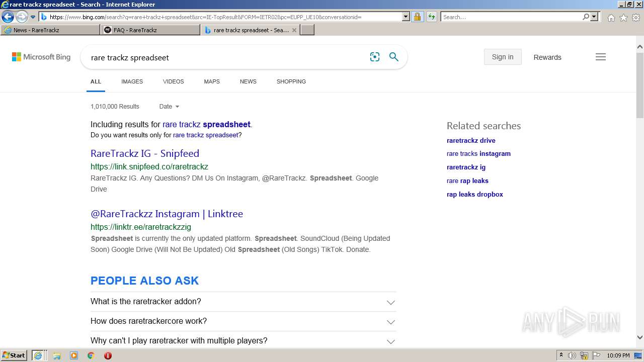Screen dimensions: 644x362
Task: Select the MAPS tab
Action: [x=212, y=81]
